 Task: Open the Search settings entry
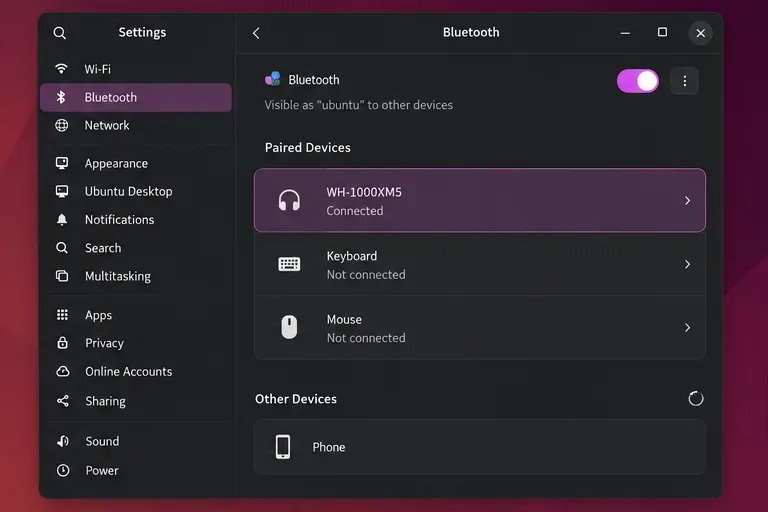[136, 248]
